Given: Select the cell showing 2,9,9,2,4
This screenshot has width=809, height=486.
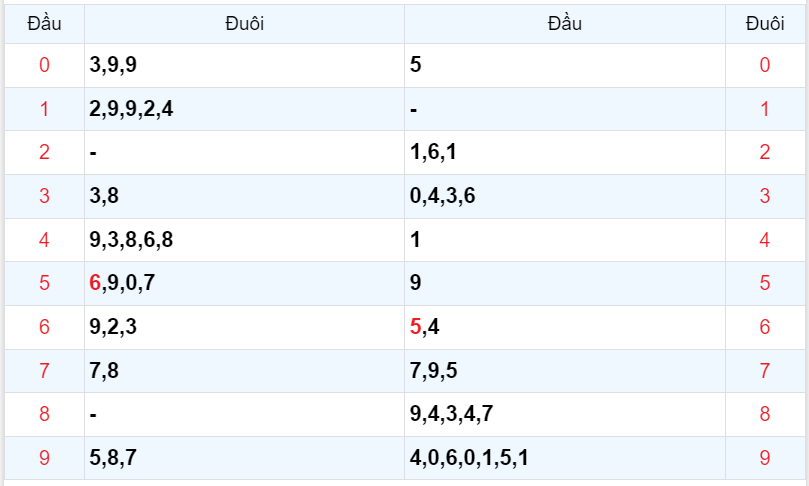Looking at the screenshot, I should (131, 109).
